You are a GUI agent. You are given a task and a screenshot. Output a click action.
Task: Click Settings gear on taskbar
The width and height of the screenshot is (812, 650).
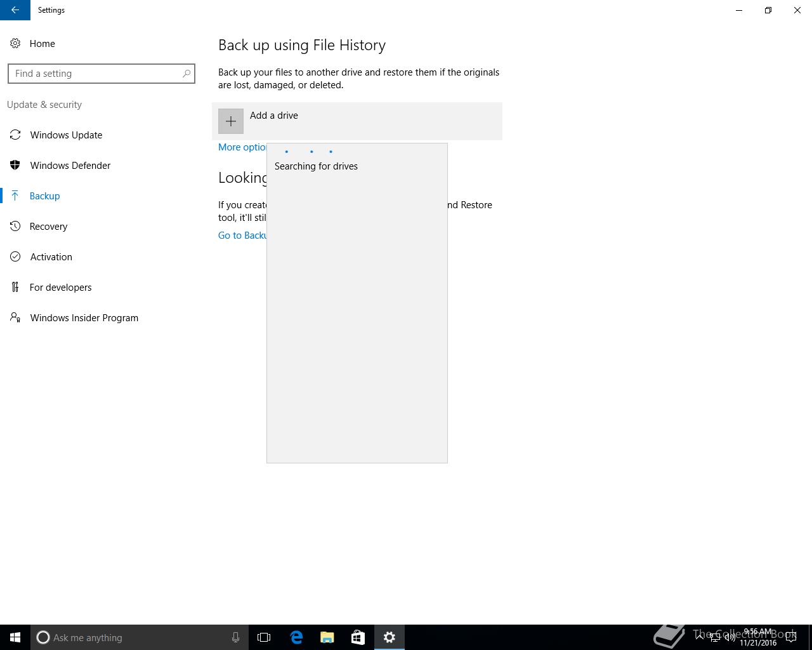click(x=390, y=637)
